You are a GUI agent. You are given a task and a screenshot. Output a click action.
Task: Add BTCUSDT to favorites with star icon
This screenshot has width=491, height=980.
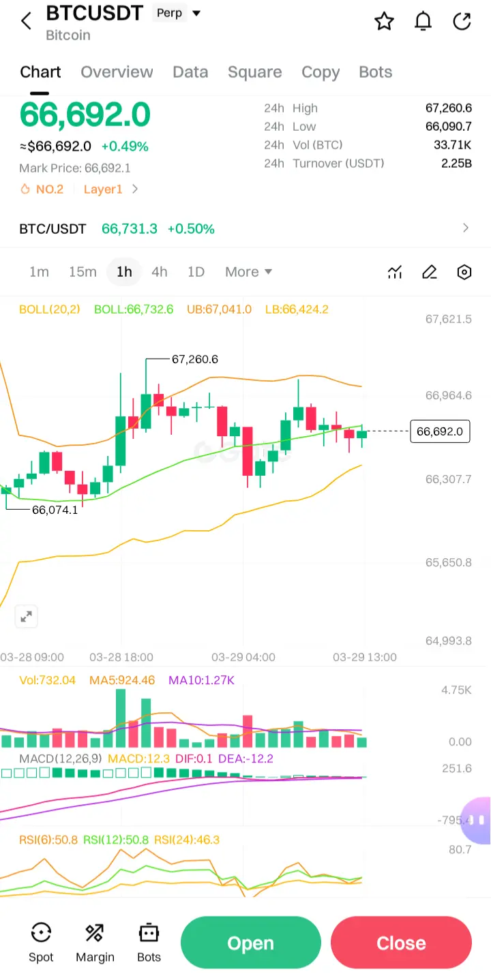click(x=385, y=22)
